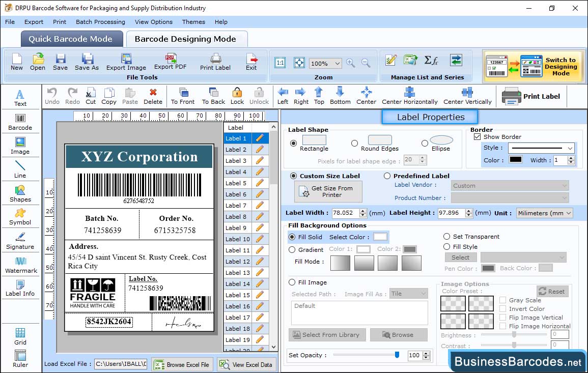The height and width of the screenshot is (373, 588).
Task: Click Get Size From Printer button
Action: point(328,191)
